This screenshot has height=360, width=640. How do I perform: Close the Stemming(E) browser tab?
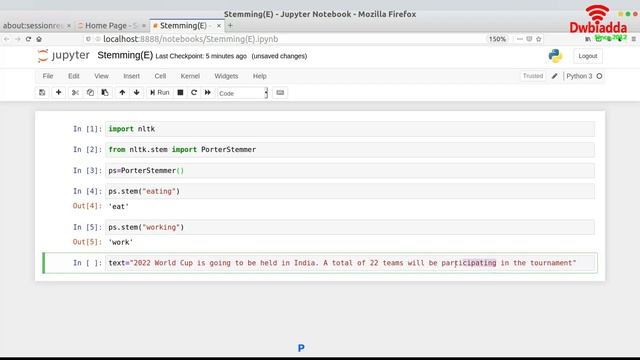tap(219, 26)
